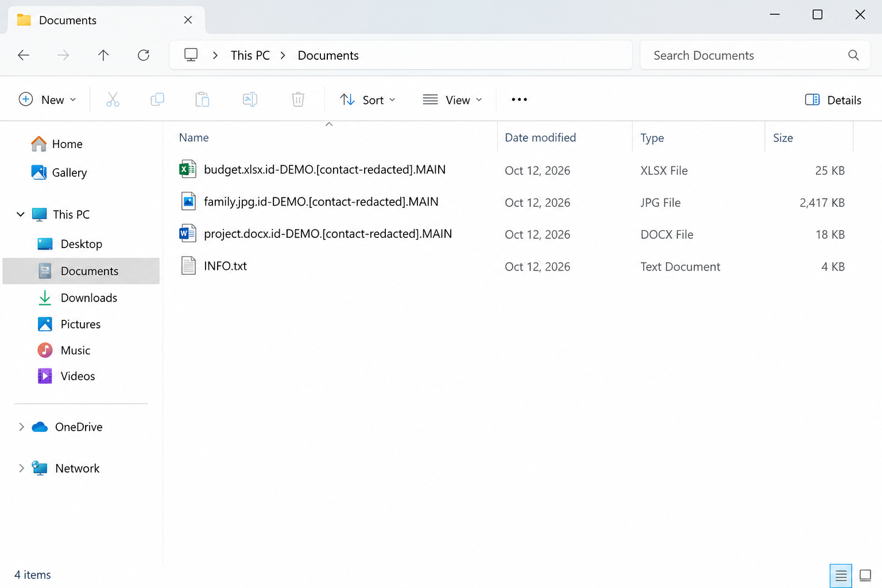
Task: Open Home in the navigation pane
Action: [x=57, y=144]
